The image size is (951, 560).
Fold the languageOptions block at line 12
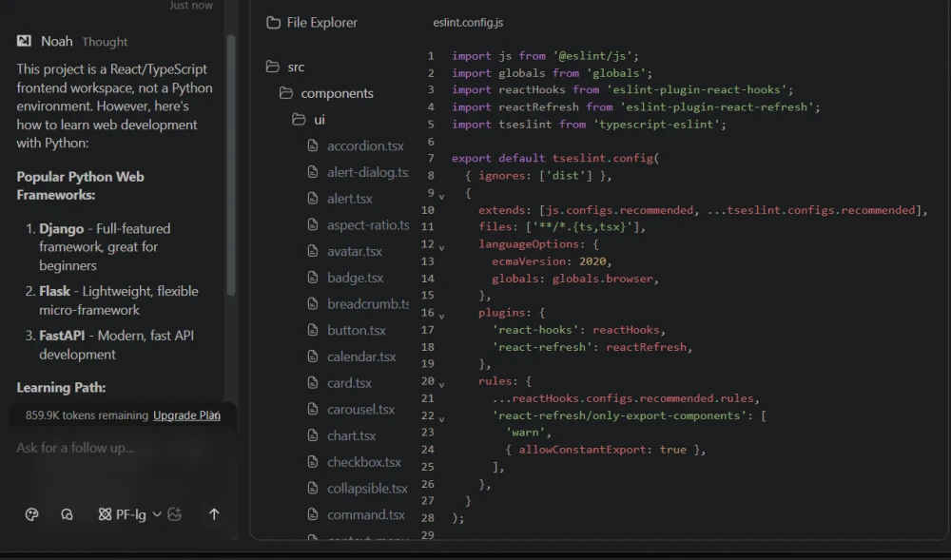[441, 246]
